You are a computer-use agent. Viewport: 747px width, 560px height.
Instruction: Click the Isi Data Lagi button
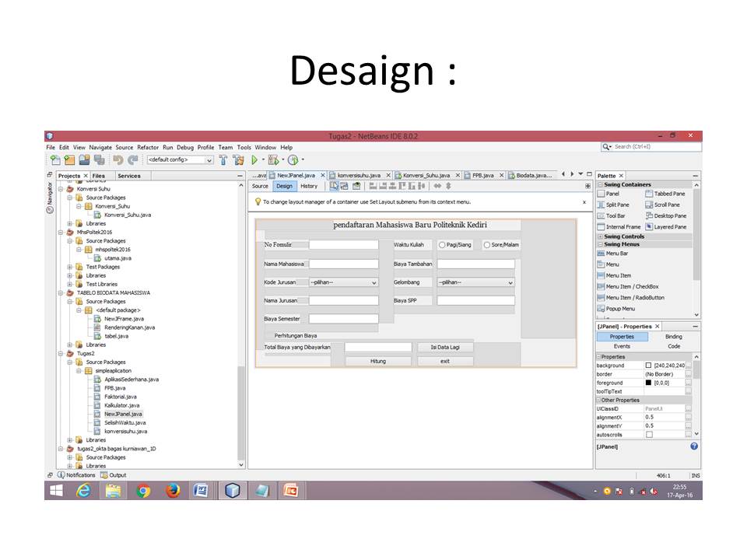444,345
